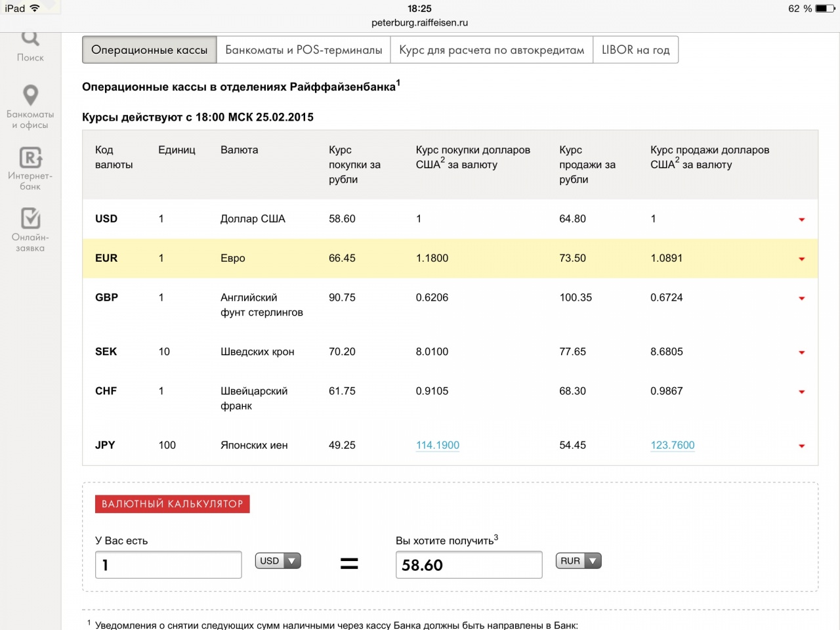Click EUR buy rate 66.45
840x630 pixels.
click(x=342, y=258)
